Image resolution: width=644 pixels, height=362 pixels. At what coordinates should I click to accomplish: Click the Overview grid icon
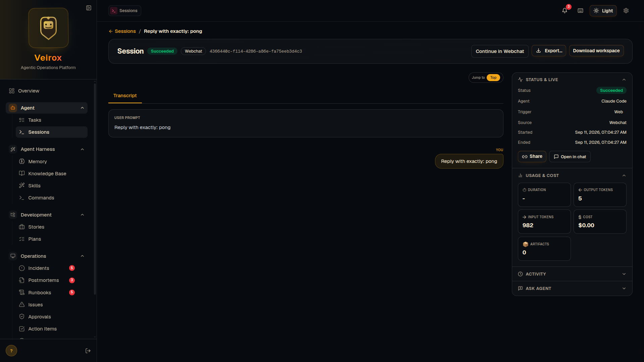click(x=12, y=91)
